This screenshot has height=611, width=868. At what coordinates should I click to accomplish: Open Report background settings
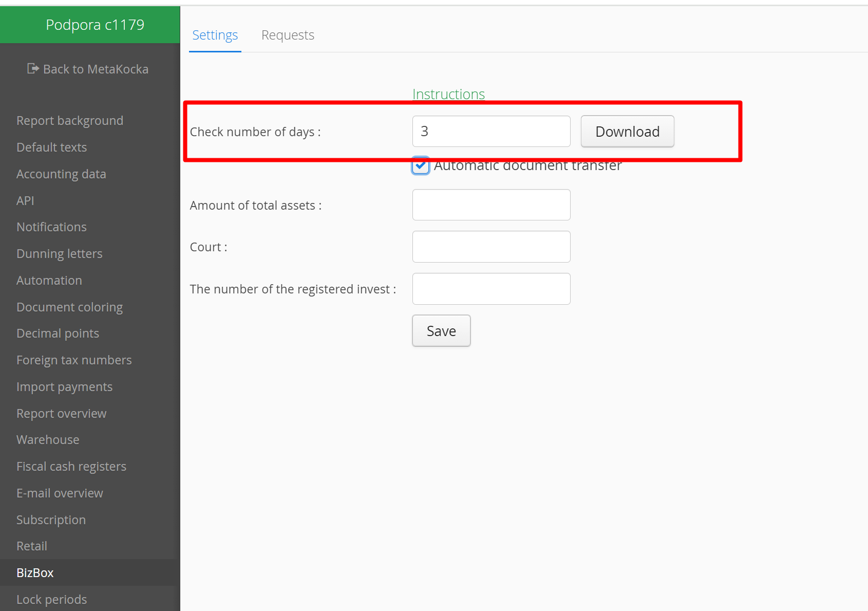70,121
